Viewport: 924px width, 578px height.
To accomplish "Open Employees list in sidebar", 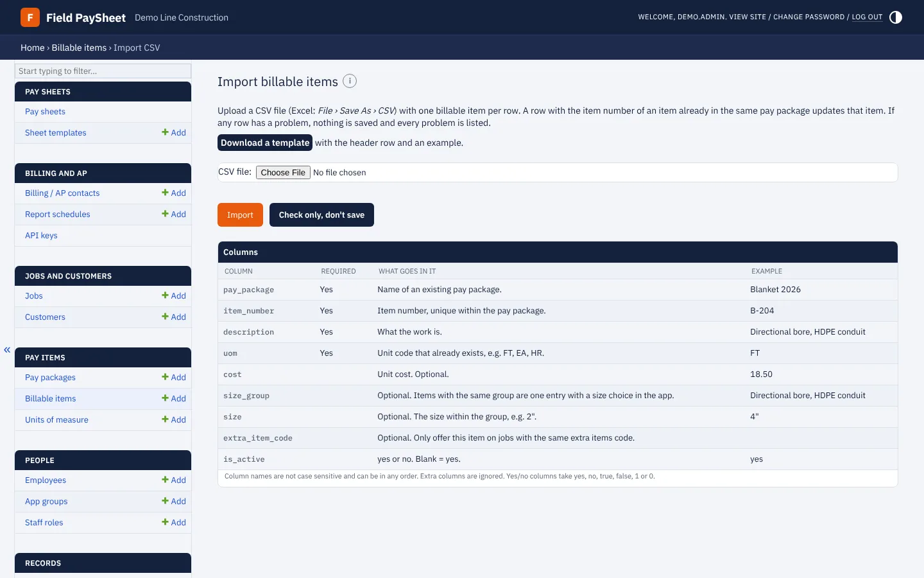I will click(x=46, y=480).
